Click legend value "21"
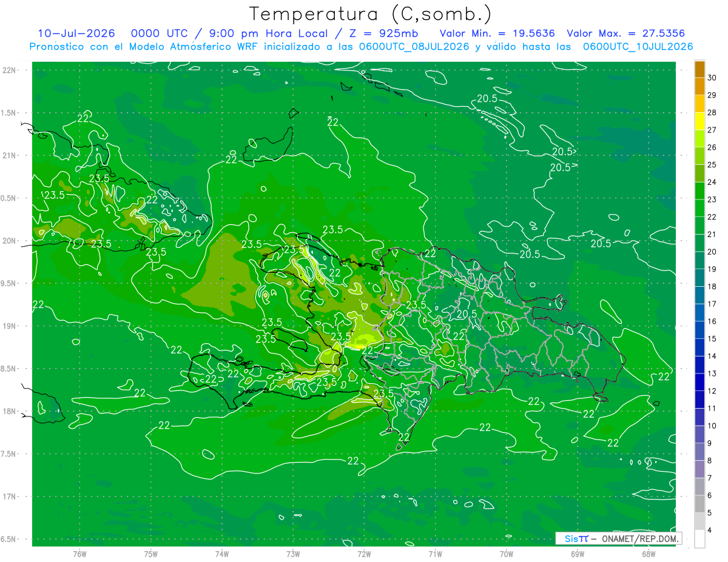The height and width of the screenshot is (562, 728). [712, 234]
